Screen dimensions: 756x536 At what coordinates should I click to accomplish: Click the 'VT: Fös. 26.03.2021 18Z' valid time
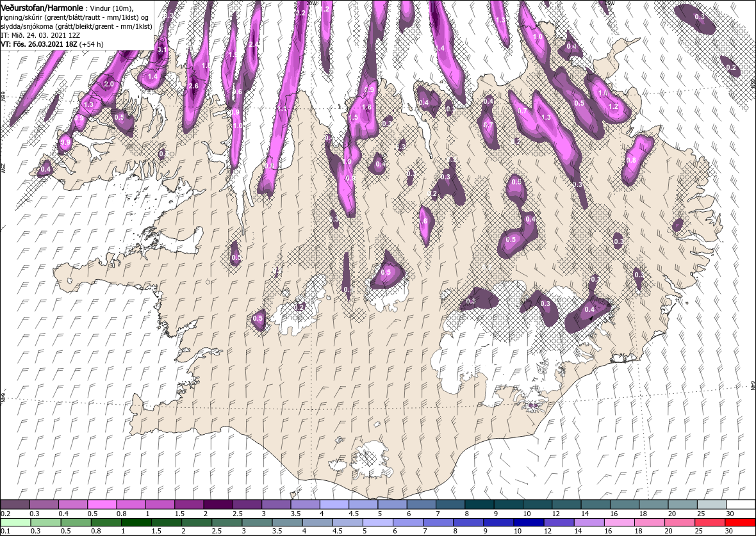[38, 44]
